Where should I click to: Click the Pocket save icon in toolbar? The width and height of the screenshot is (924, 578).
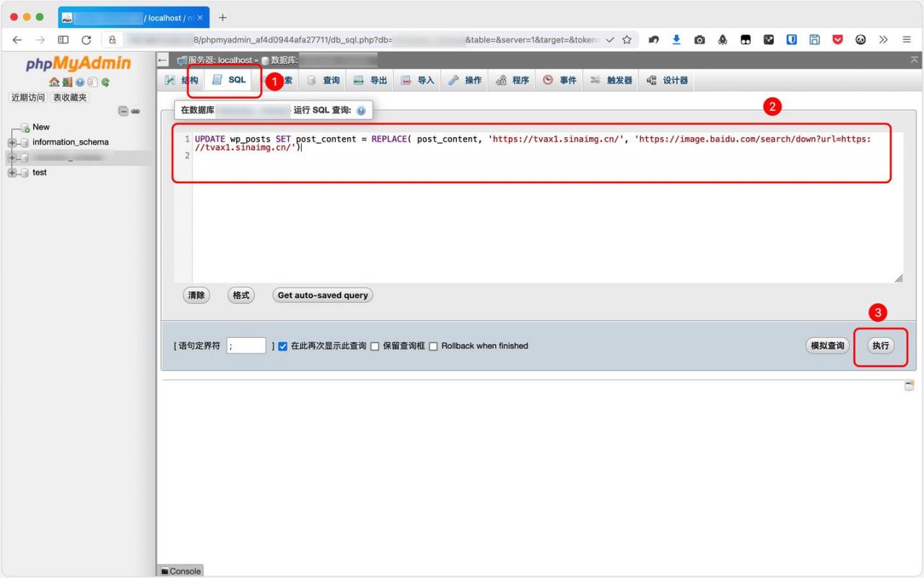click(x=837, y=40)
